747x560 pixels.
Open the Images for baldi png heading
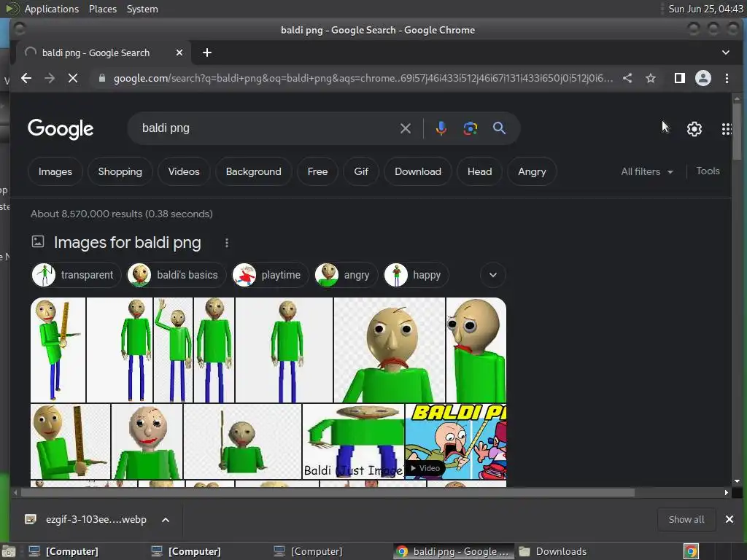pyautogui.click(x=127, y=243)
